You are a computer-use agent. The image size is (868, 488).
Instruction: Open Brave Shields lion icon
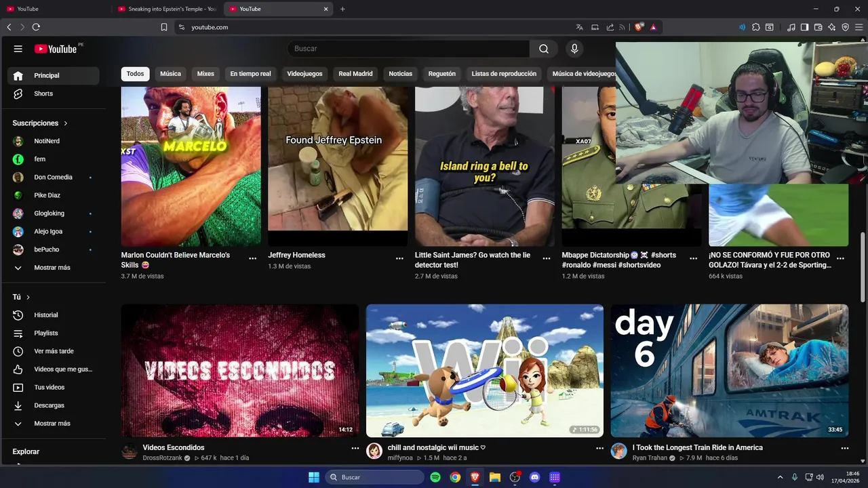[639, 27]
